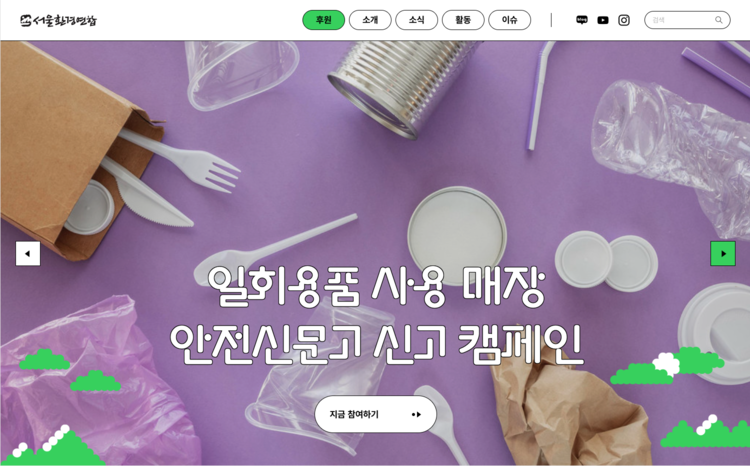Open the blog icon link
Screen dimensions: 750x466
pos(582,20)
